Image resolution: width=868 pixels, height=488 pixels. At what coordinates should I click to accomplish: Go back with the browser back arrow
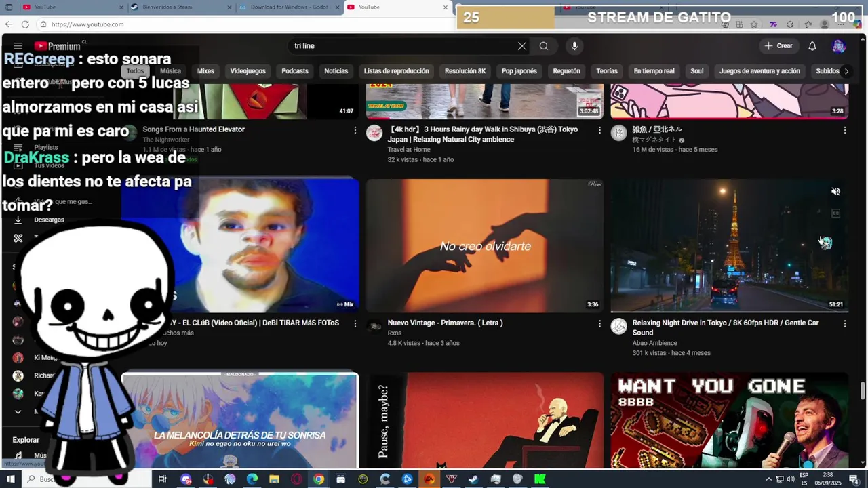click(9, 24)
